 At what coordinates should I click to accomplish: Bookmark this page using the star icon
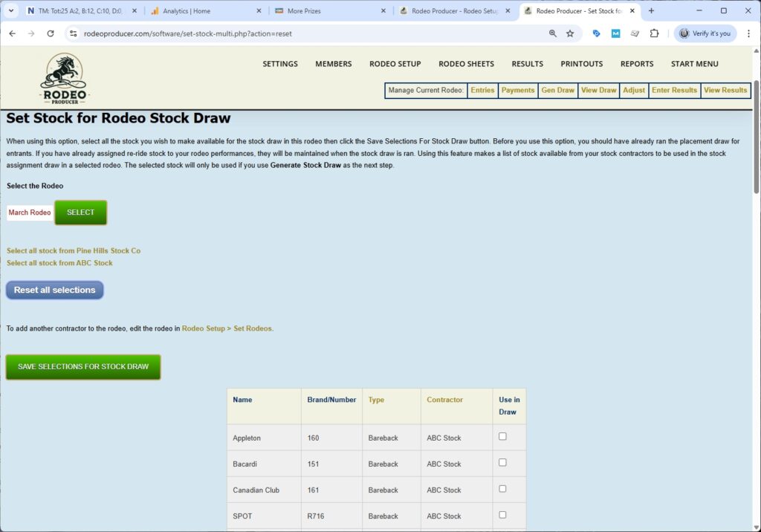pos(569,33)
